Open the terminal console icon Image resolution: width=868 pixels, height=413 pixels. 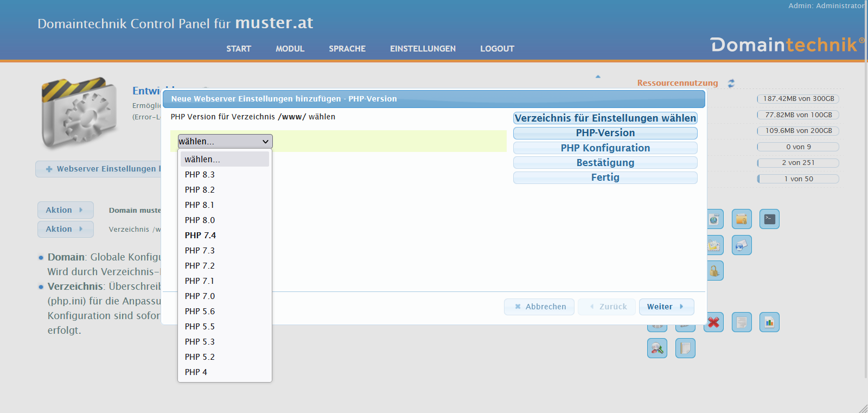(769, 219)
